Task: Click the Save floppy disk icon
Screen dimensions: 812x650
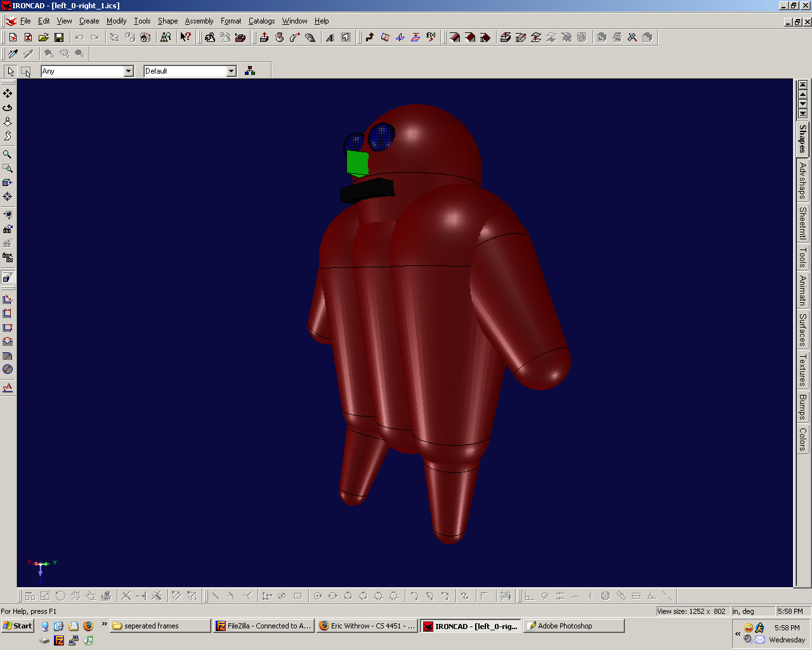Action: pos(59,37)
